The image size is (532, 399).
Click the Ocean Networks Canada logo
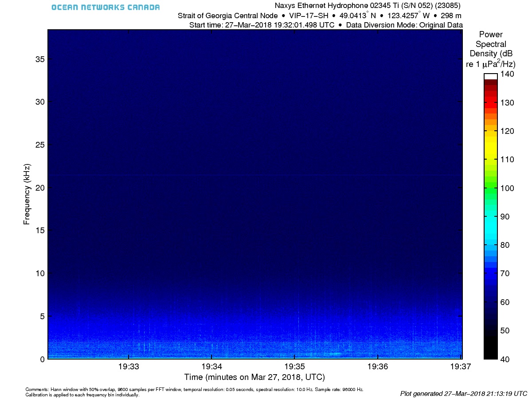coord(106,8)
